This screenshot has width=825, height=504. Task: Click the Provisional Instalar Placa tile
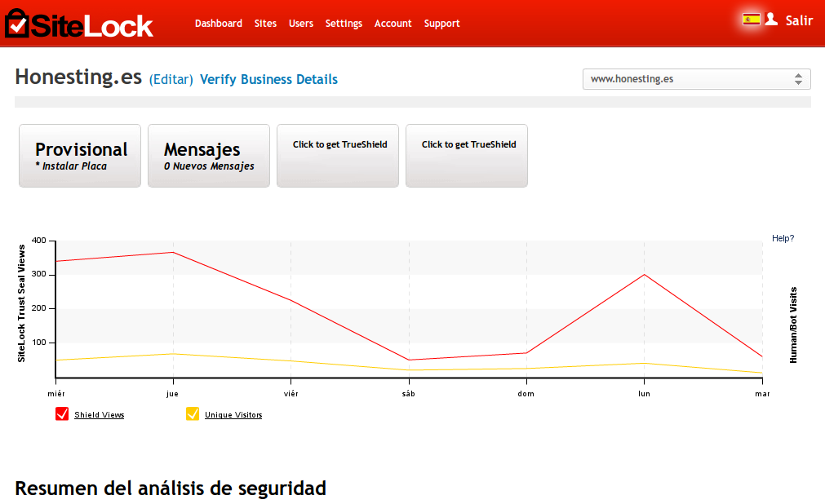click(x=80, y=156)
